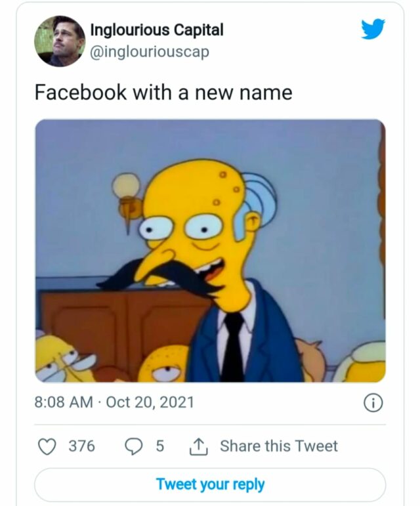Screen dimensions: 420x506
Task: Open the Simpsons meme image
Action: pos(210,251)
